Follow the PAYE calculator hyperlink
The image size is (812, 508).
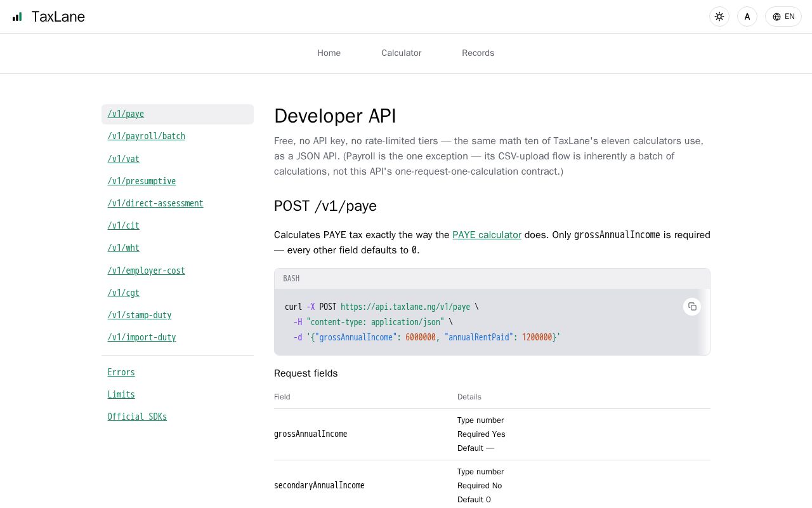487,235
